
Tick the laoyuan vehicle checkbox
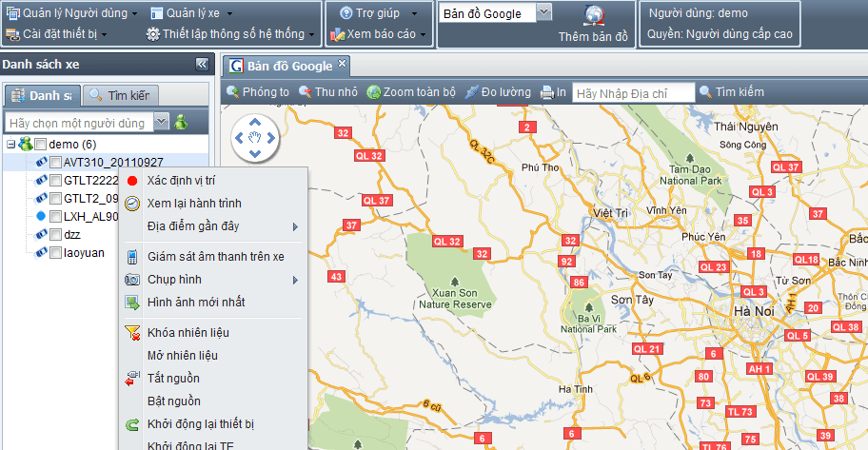pyautogui.click(x=55, y=253)
